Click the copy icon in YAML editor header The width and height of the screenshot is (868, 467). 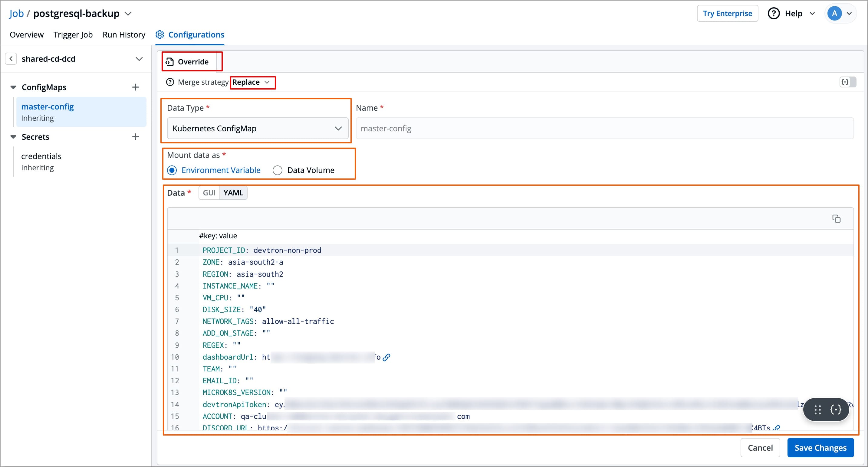(x=836, y=218)
